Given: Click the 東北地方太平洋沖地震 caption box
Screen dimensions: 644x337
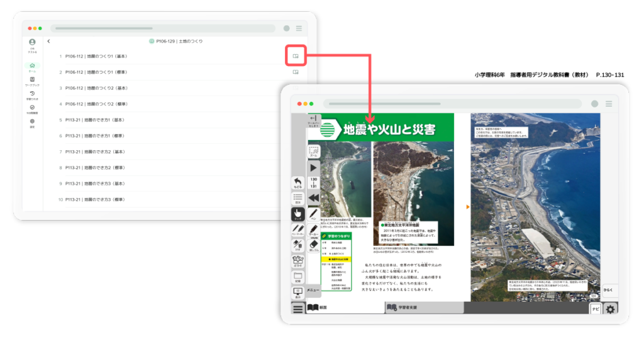Looking at the screenshot, I should coord(409,232).
